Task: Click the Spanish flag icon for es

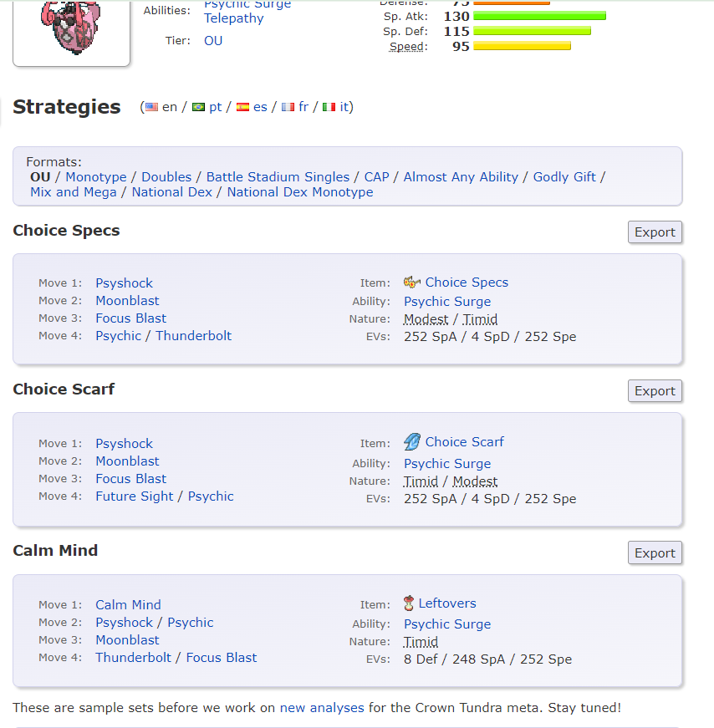Action: point(242,107)
